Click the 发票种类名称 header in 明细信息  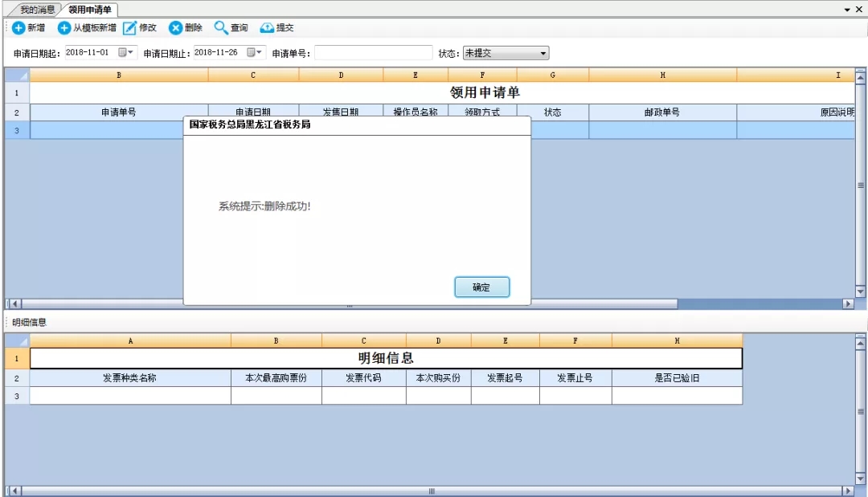[129, 379]
